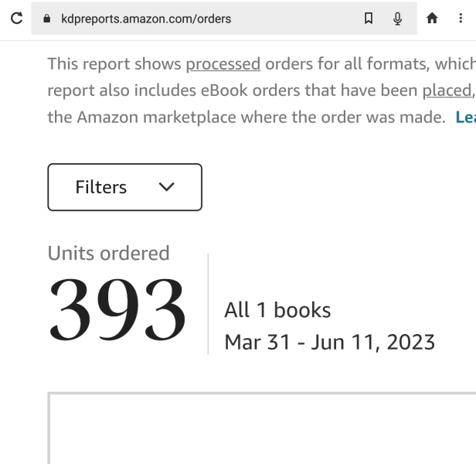
Task: Go to the browser home icon
Action: coord(432,19)
